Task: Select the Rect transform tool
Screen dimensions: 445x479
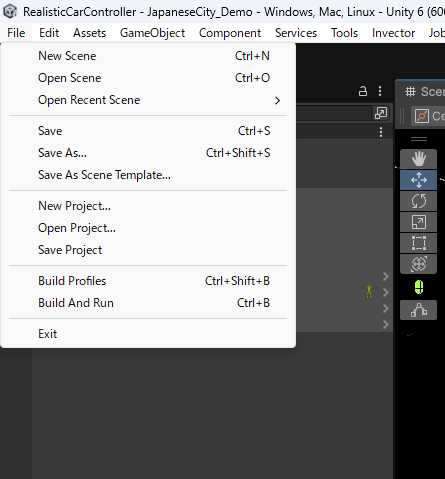Action: coord(418,243)
